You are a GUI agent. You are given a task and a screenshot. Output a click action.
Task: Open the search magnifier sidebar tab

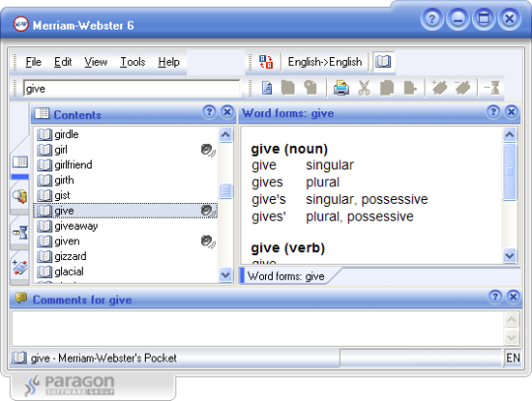(20, 196)
